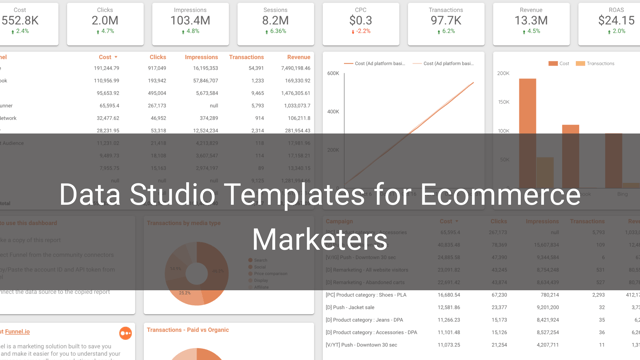Screen dimensions: 640x360
Task: Click clicks cell 917,049
Action: (157, 68)
